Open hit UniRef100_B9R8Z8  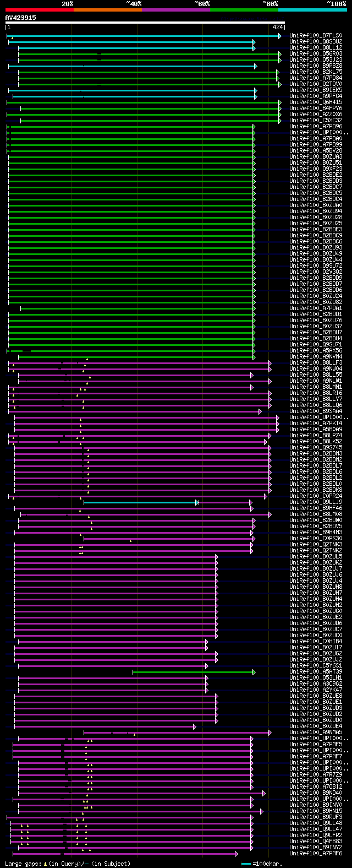[x=316, y=66]
